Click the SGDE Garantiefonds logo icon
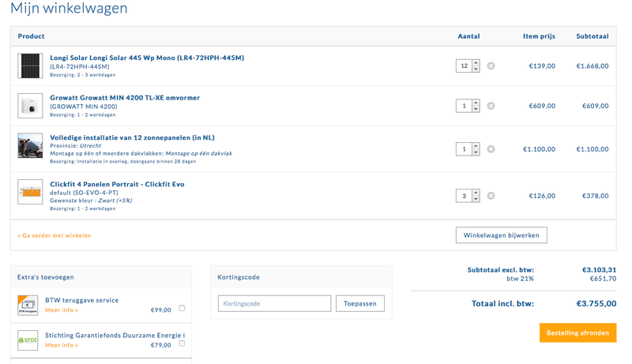The height and width of the screenshot is (364, 632). [28, 340]
